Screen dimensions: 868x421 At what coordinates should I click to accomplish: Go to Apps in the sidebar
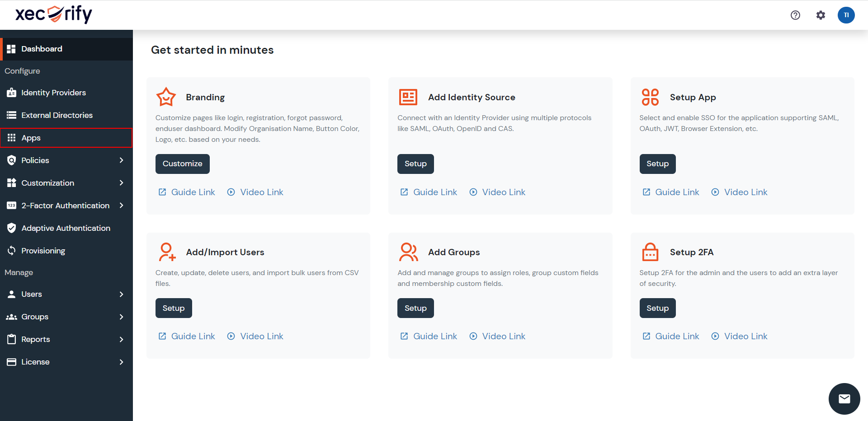point(66,138)
